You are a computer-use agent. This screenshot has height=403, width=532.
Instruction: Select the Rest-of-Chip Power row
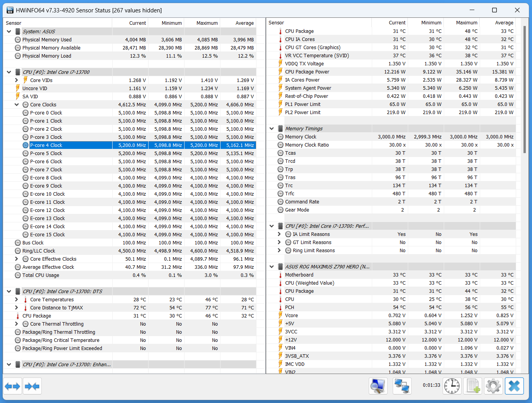coord(391,96)
